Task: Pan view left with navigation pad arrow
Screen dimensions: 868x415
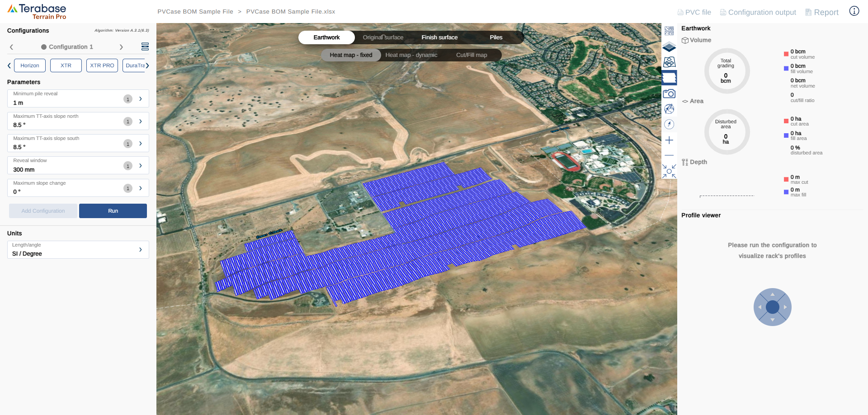Action: click(760, 307)
